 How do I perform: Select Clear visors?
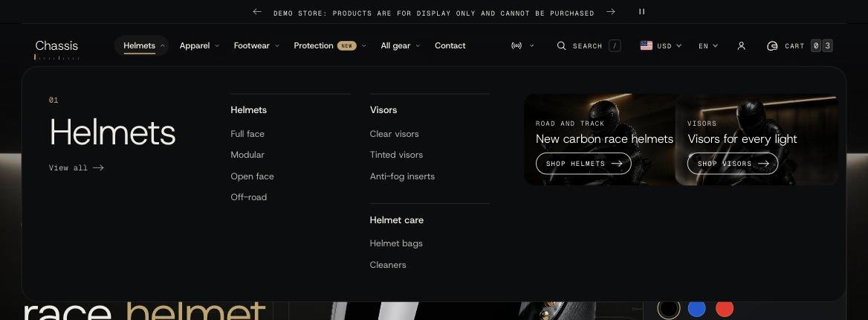click(394, 134)
